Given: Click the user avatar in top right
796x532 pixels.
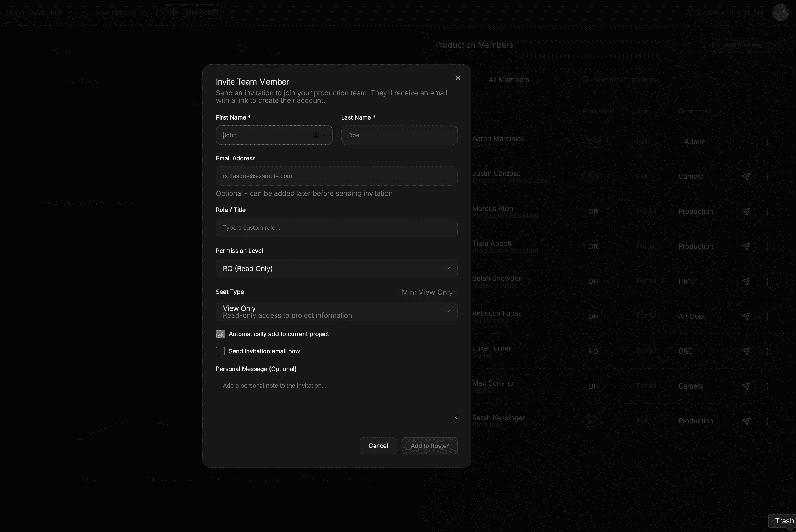Looking at the screenshot, I should point(780,13).
